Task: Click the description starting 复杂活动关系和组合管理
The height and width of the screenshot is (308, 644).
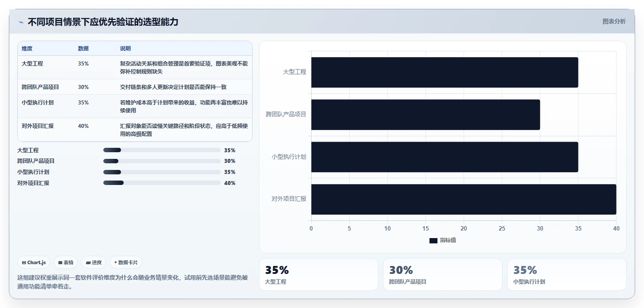Action: (x=184, y=67)
